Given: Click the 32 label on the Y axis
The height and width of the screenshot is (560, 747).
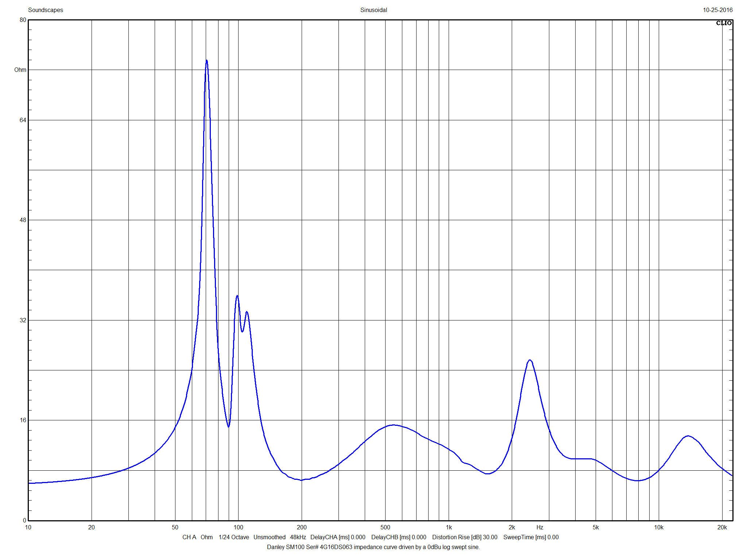Looking at the screenshot, I should [23, 320].
